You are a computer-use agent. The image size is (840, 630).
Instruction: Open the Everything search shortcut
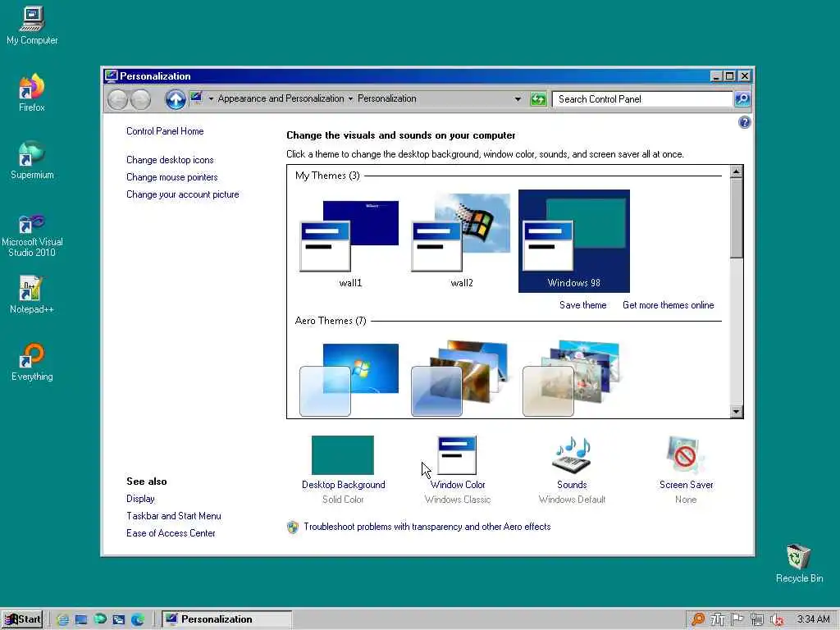(32, 362)
